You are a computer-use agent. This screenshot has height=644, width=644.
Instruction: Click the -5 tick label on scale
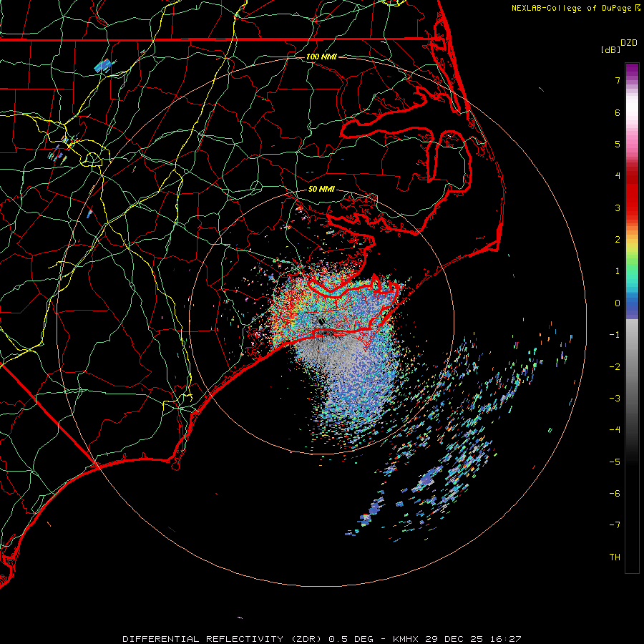[x=615, y=462]
